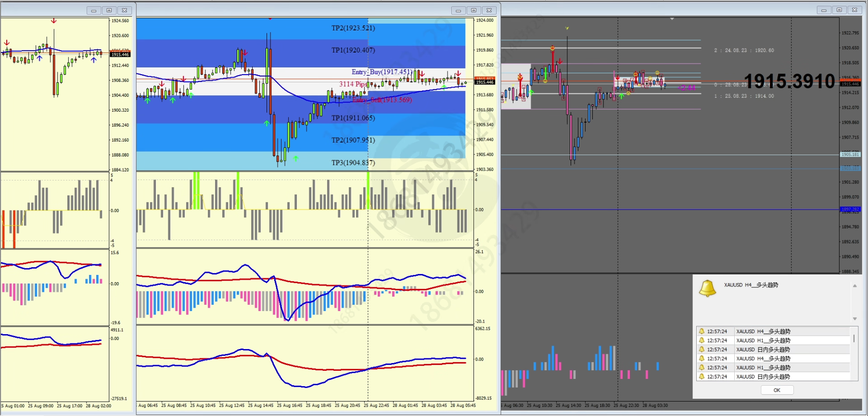Click the TP2(1923.521) label on the chart

tap(353, 28)
